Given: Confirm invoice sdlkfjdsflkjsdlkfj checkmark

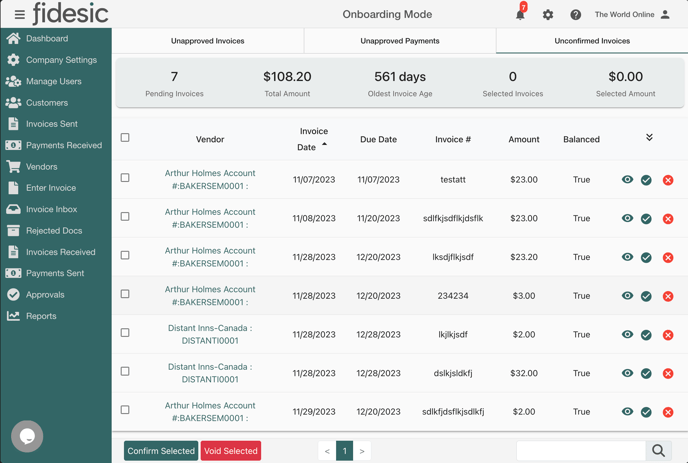Looking at the screenshot, I should pos(646,412).
